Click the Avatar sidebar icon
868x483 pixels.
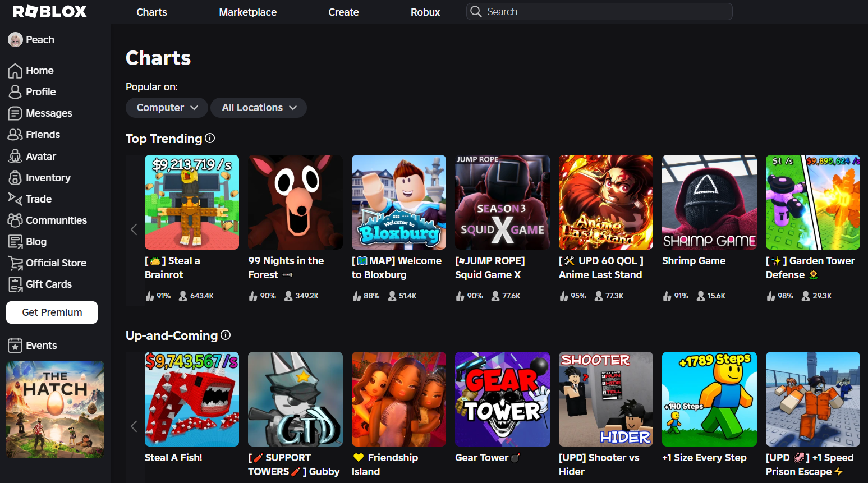pos(15,156)
